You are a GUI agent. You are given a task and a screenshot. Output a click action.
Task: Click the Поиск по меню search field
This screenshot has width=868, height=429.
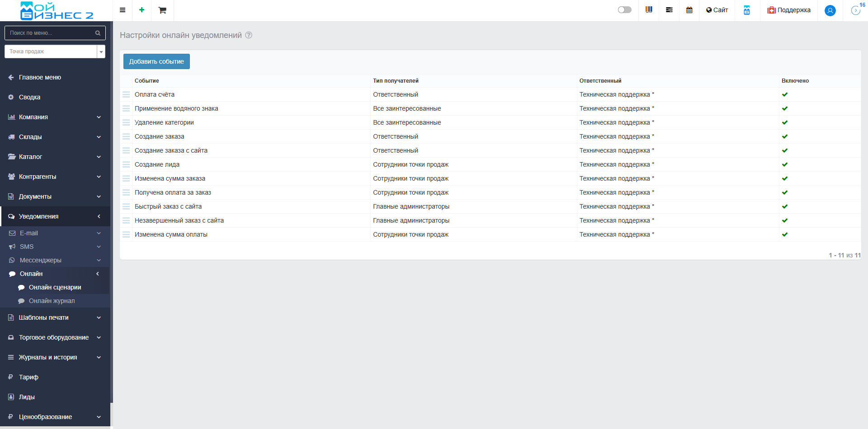[x=51, y=33]
